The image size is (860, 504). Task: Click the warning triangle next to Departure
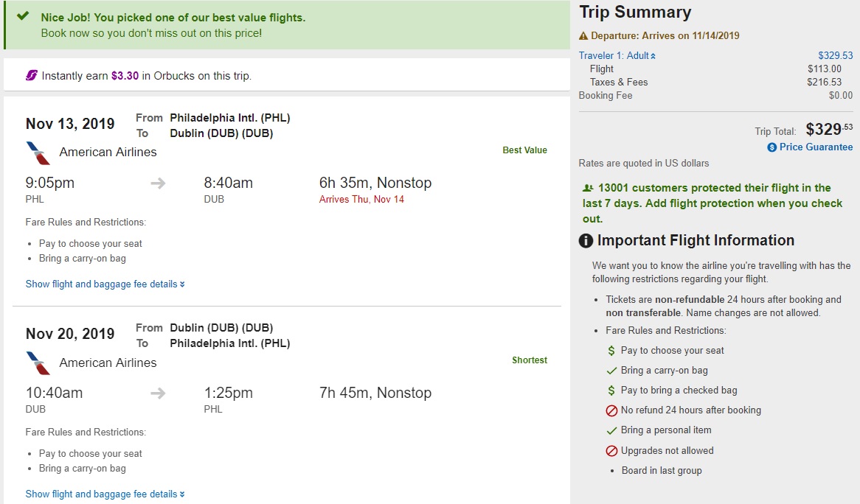click(x=583, y=36)
